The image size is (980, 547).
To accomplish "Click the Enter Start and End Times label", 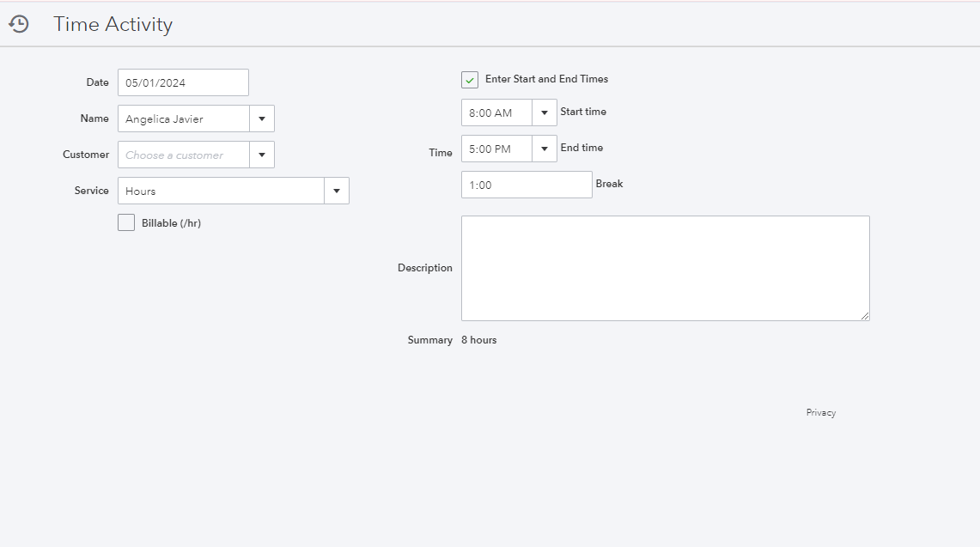I will coord(546,79).
